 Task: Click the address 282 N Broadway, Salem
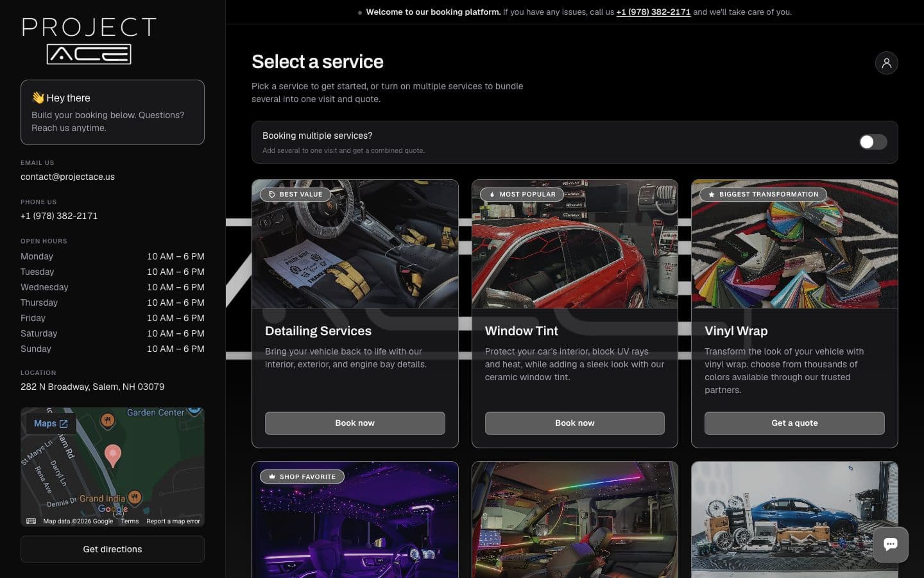click(x=92, y=387)
